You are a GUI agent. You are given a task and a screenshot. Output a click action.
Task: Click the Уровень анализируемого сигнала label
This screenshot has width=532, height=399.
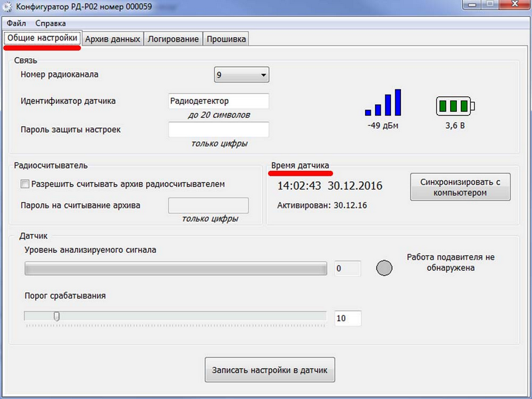(90, 250)
